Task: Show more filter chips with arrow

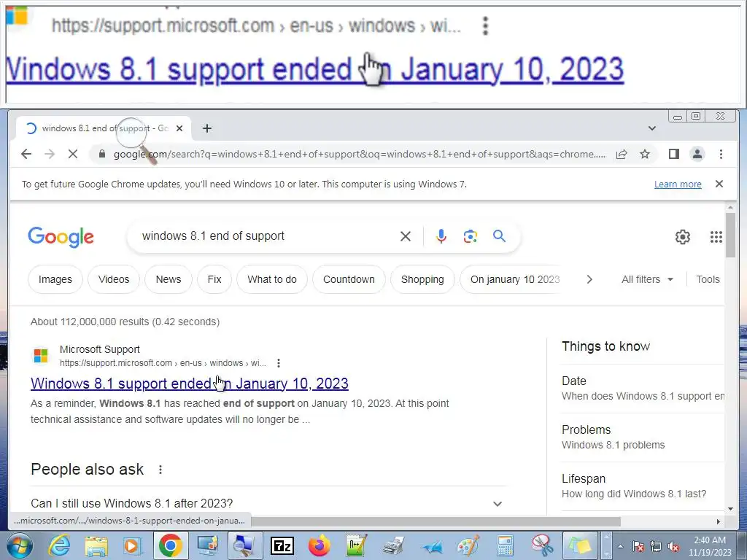Action: 589,279
